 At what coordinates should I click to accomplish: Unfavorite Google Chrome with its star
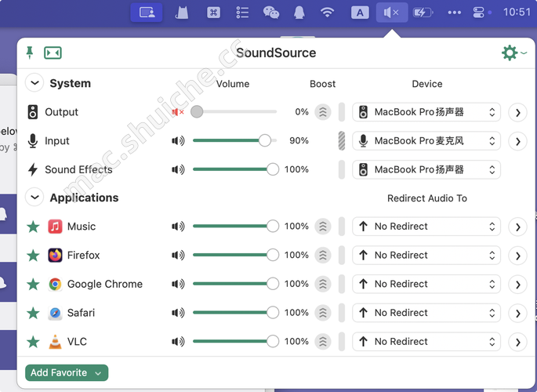(33, 284)
